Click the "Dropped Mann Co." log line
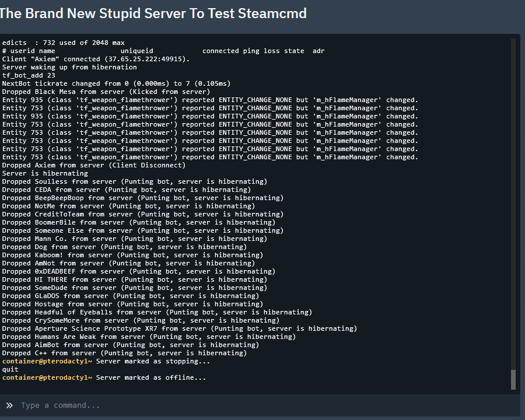The image size is (525, 420). click(x=135, y=239)
